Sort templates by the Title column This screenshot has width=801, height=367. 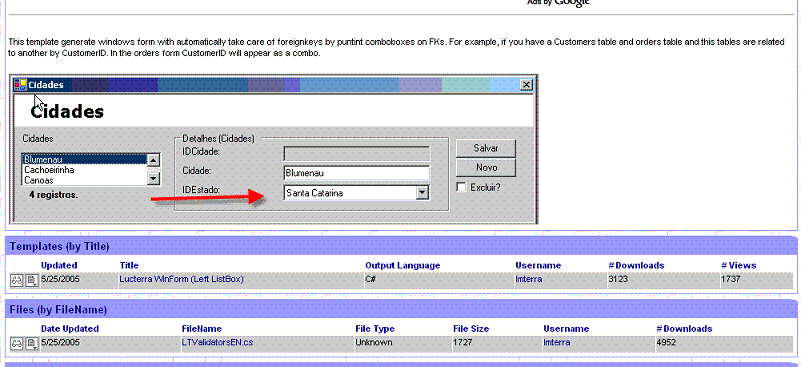[x=129, y=265]
